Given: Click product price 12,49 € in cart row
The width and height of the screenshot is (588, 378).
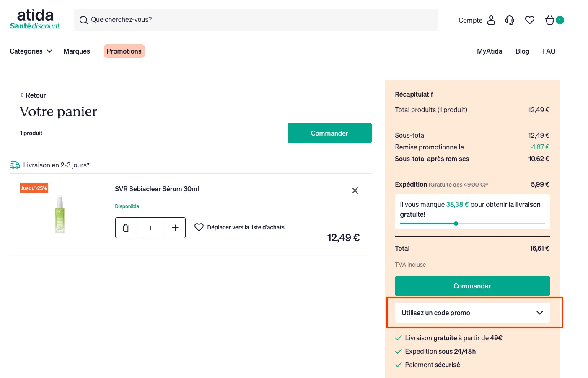Looking at the screenshot, I should pyautogui.click(x=343, y=238).
